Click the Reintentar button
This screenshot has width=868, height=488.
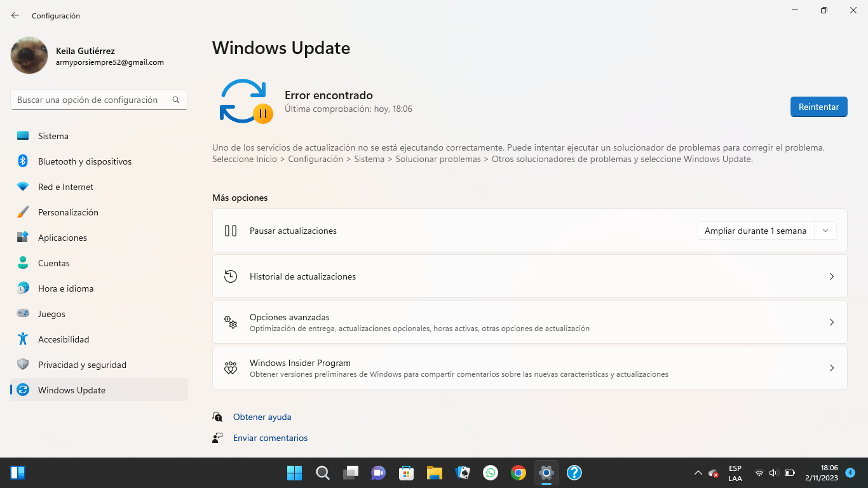[818, 107]
